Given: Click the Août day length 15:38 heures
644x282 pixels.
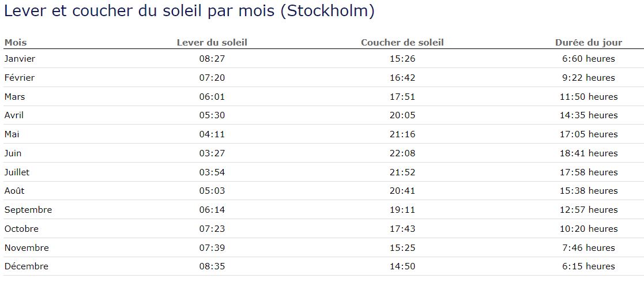Looking at the screenshot, I should [x=588, y=191].
